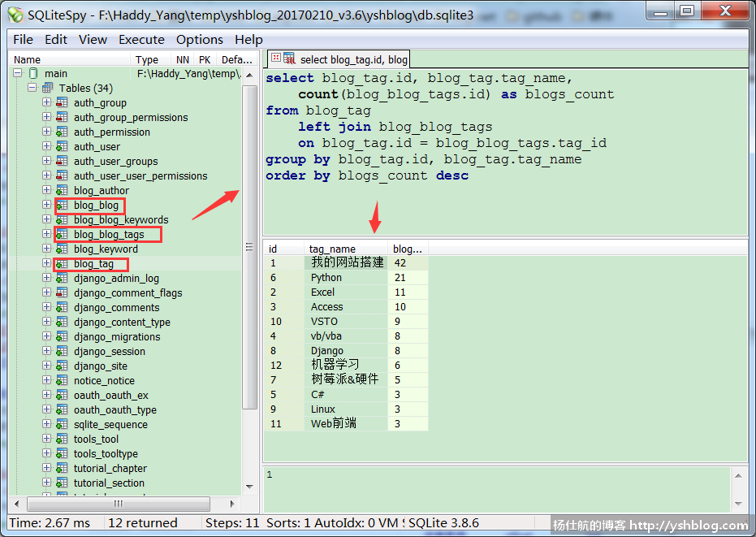Collapse the Tables (34) node

click(32, 87)
